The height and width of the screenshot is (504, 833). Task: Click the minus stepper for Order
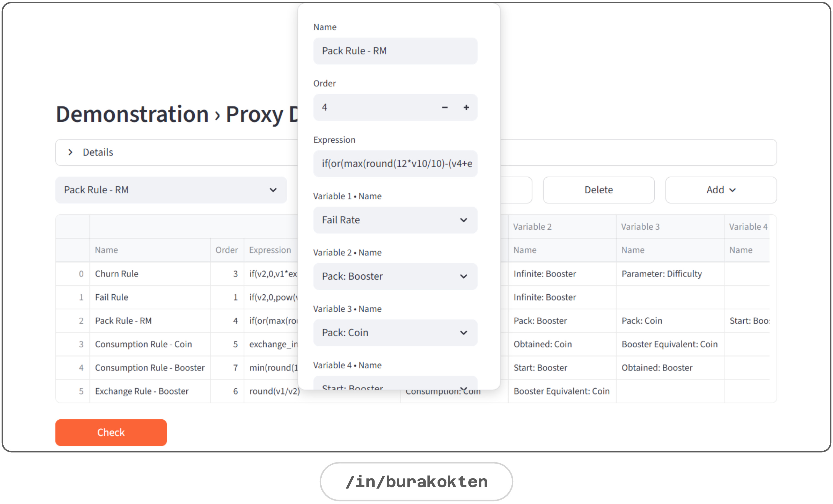444,108
